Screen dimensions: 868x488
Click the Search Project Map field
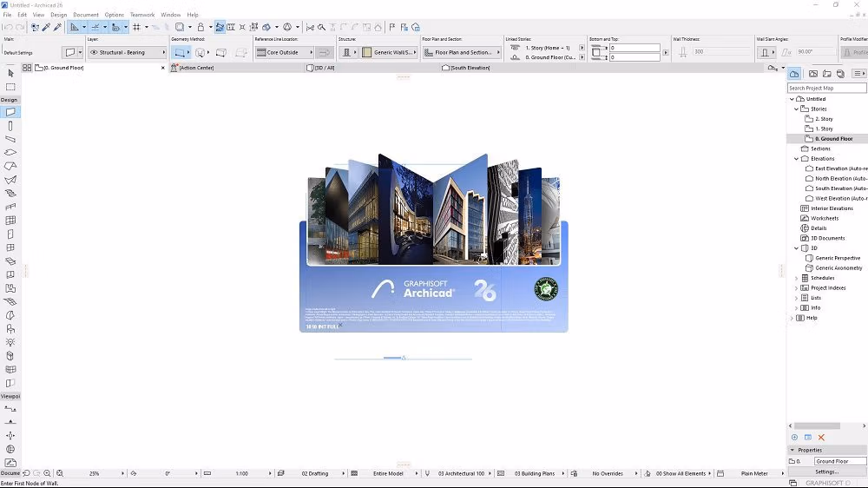click(x=827, y=88)
